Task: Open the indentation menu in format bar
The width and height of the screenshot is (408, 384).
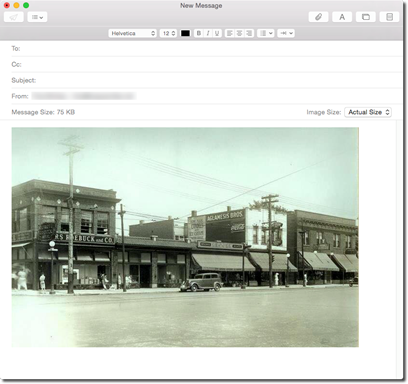Action: [x=286, y=33]
